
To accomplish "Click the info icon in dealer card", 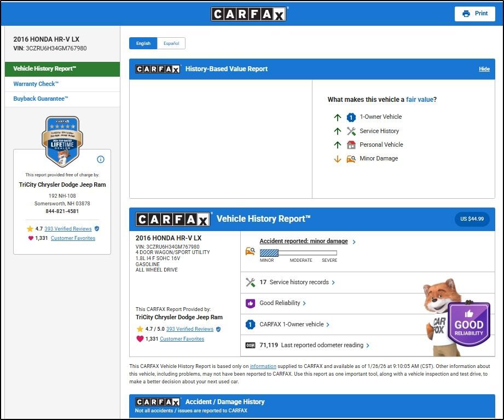I will click(x=100, y=159).
